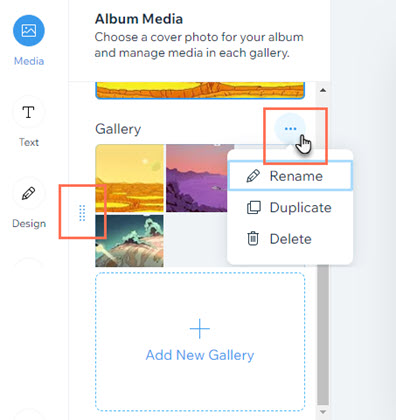This screenshot has width=396, height=420.
Task: Click the Gallery title label
Action: tap(118, 129)
